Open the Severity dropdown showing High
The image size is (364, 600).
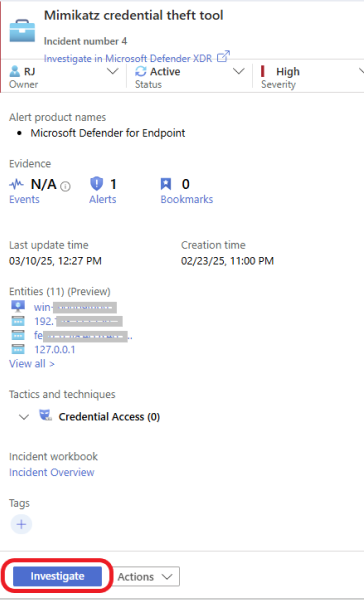312,78
